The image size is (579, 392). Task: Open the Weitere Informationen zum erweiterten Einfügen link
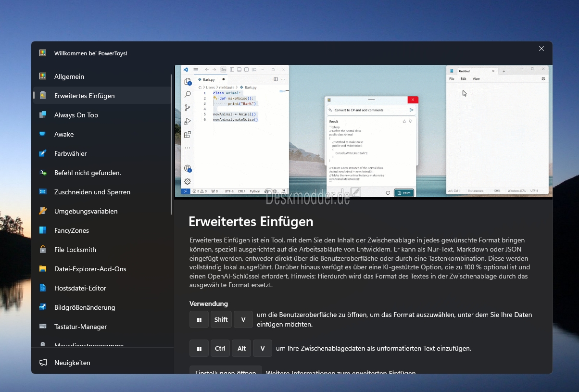[x=340, y=372]
